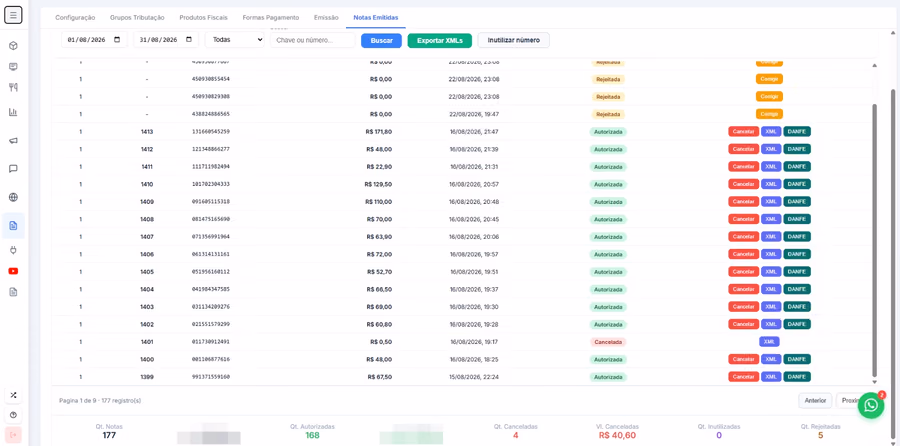The width and height of the screenshot is (900, 446).
Task: Click the table scrollbar down arrow
Action: click(x=874, y=382)
